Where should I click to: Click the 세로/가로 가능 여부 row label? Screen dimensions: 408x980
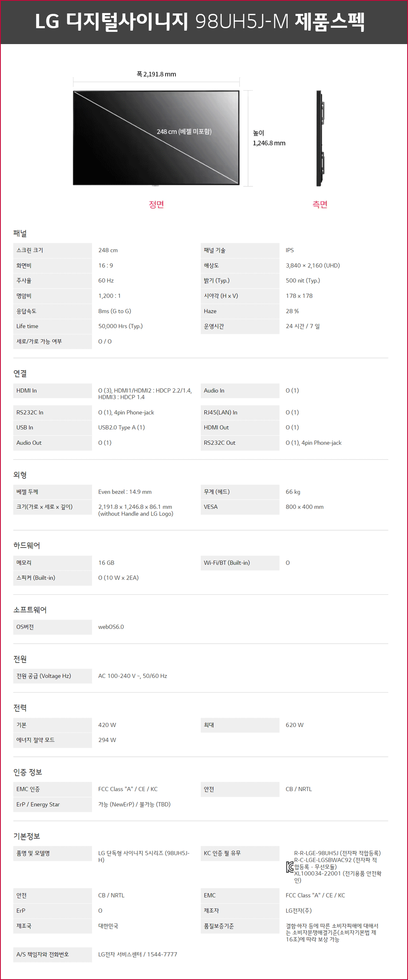tap(52, 342)
